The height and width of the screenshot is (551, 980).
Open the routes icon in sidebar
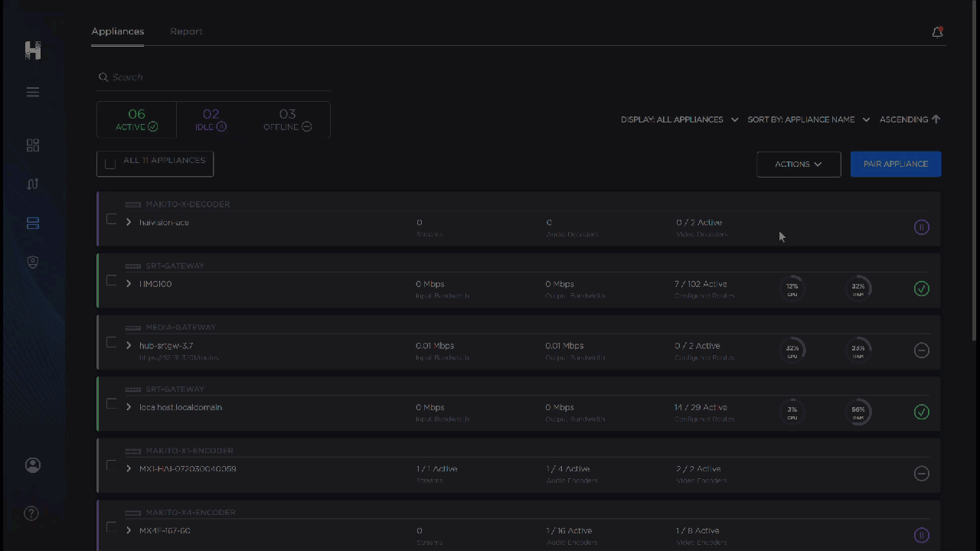[33, 184]
